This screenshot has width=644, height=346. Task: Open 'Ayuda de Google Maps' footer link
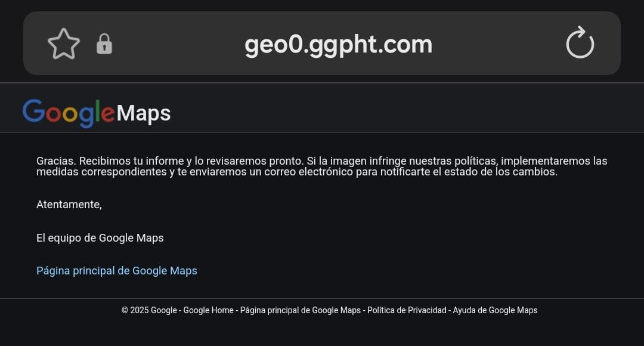coord(495,310)
